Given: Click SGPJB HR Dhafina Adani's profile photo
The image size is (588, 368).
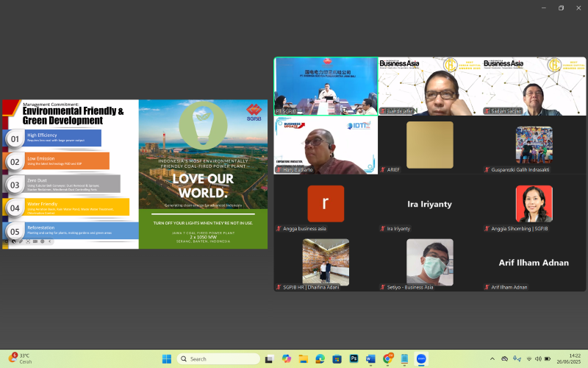Looking at the screenshot, I should (326, 263).
